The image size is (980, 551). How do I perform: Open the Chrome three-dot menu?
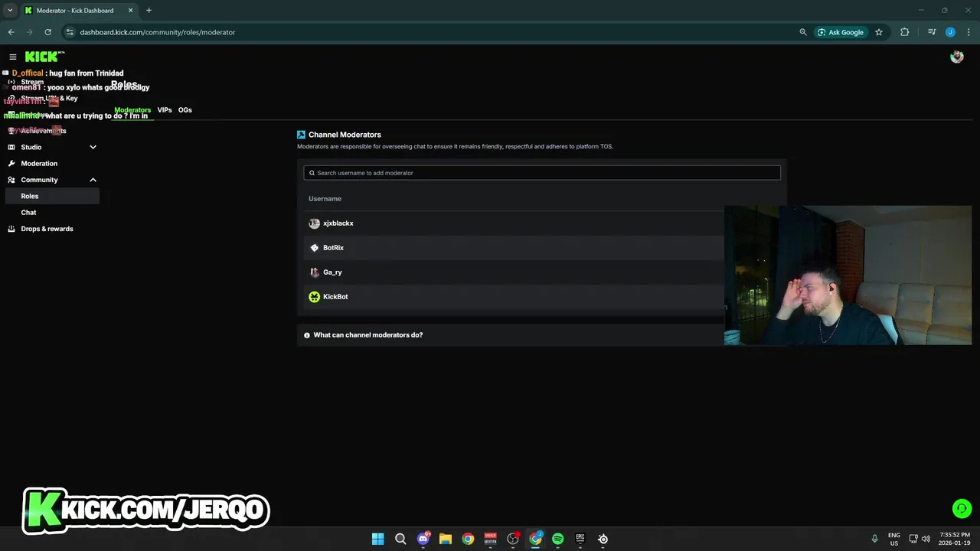click(x=969, y=32)
